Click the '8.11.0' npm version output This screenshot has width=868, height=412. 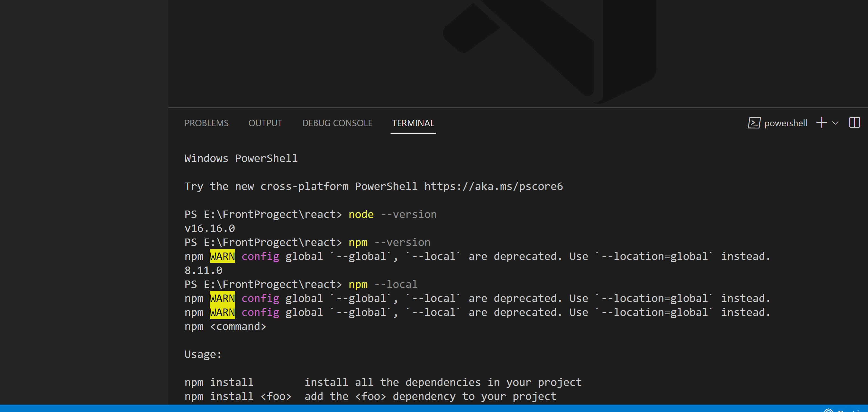203,270
